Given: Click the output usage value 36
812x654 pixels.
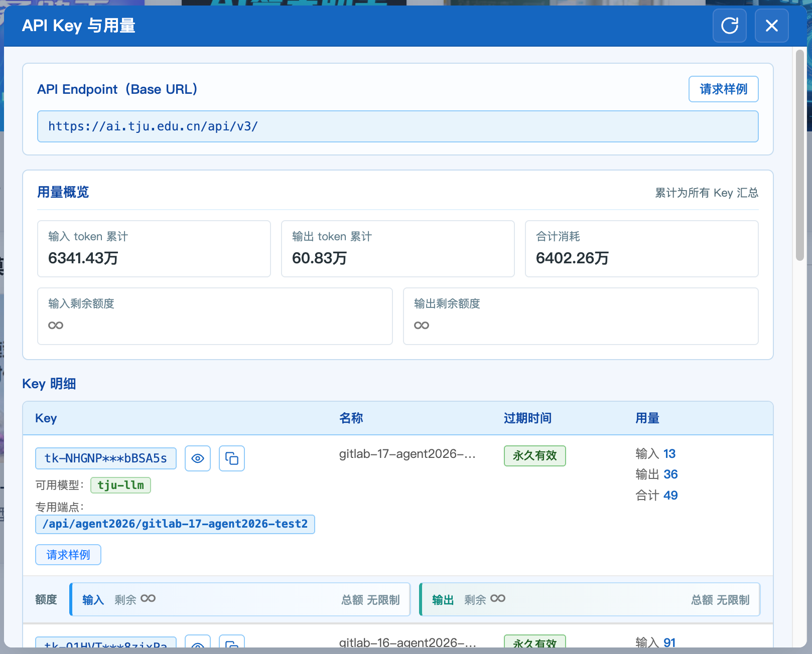Looking at the screenshot, I should (670, 474).
